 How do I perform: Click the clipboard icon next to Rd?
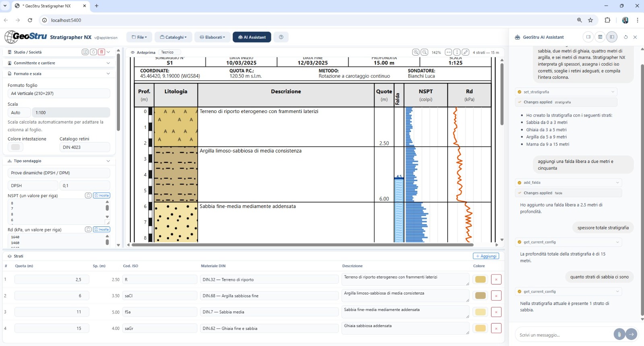pyautogui.click(x=88, y=229)
